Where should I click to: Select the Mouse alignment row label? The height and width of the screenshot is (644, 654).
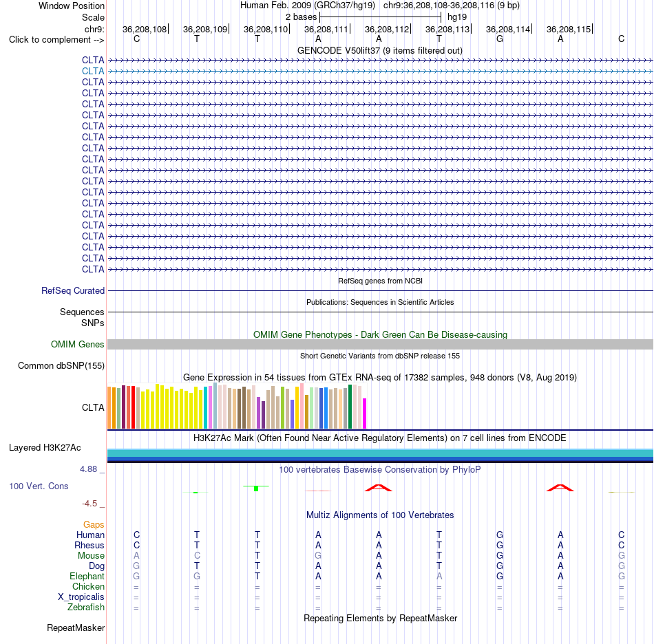91,556
